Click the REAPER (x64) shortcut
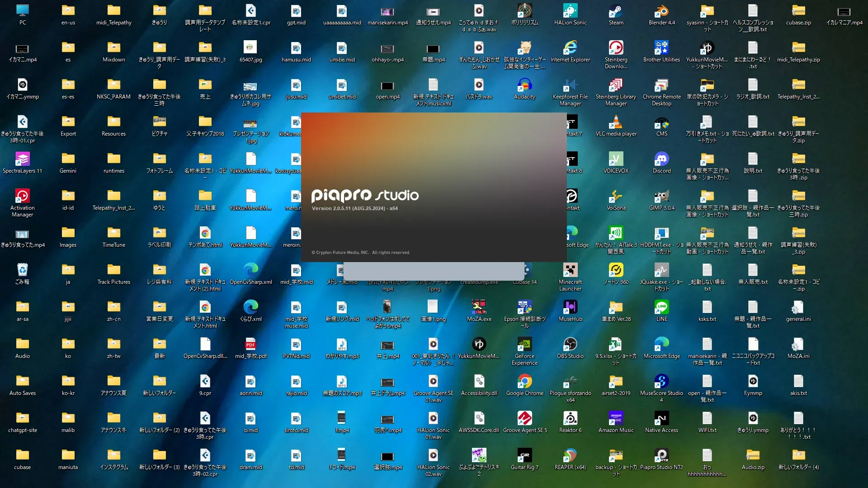Viewport: 868px width, 488px height. (570, 455)
